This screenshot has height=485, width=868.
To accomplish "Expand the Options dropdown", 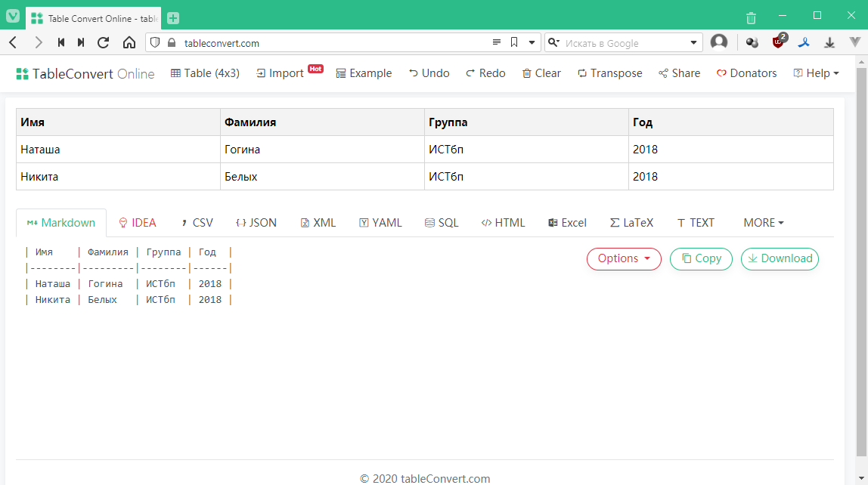I will click(x=624, y=259).
